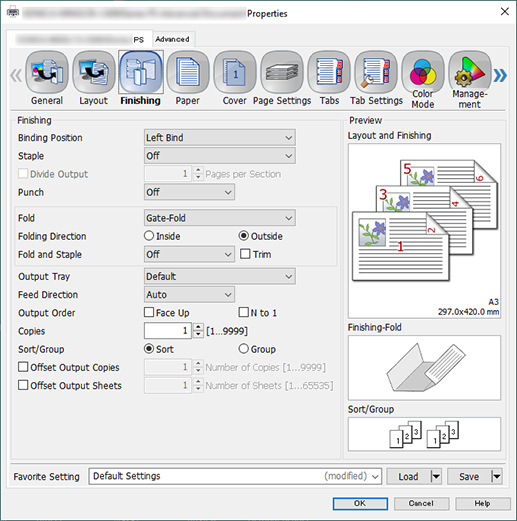Image resolution: width=517 pixels, height=521 pixels.
Task: Expand the Output Tray dropdown
Action: [x=220, y=276]
